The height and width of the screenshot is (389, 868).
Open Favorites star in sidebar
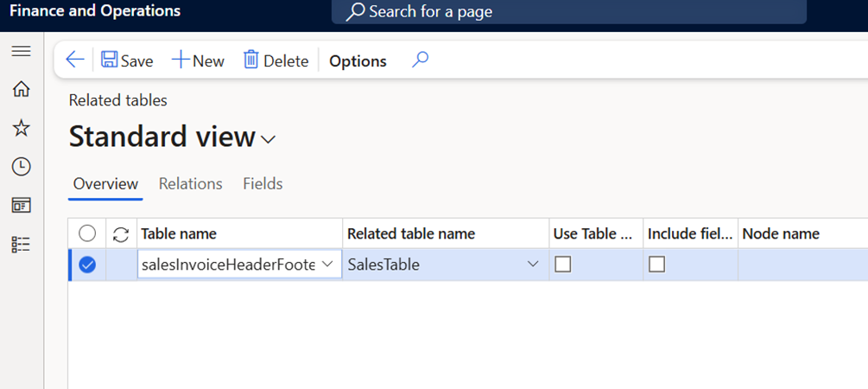(x=21, y=128)
